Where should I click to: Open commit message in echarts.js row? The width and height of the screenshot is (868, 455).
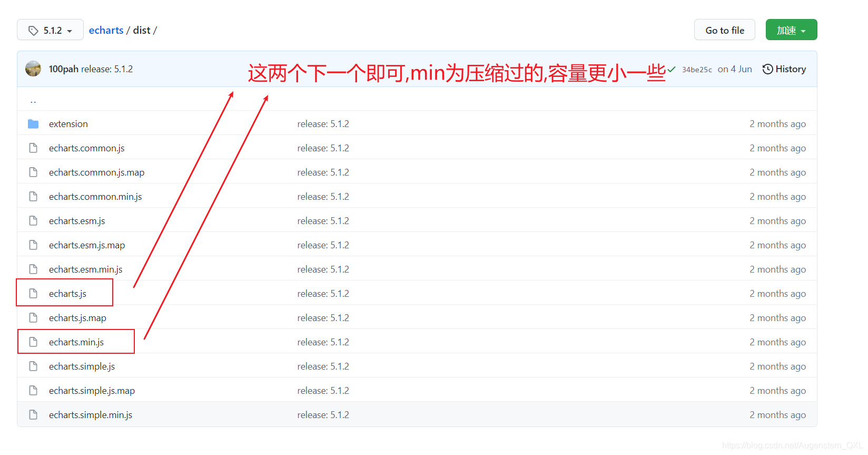tap(323, 294)
